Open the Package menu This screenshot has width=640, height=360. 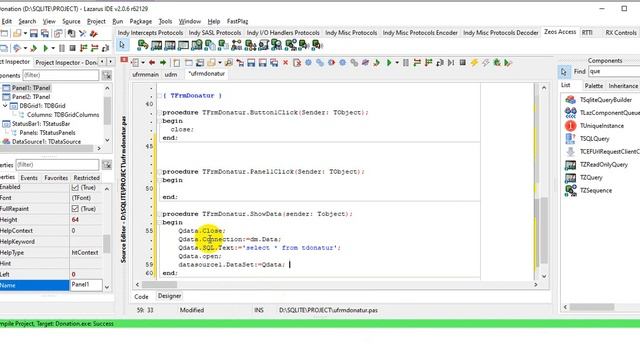click(x=141, y=21)
